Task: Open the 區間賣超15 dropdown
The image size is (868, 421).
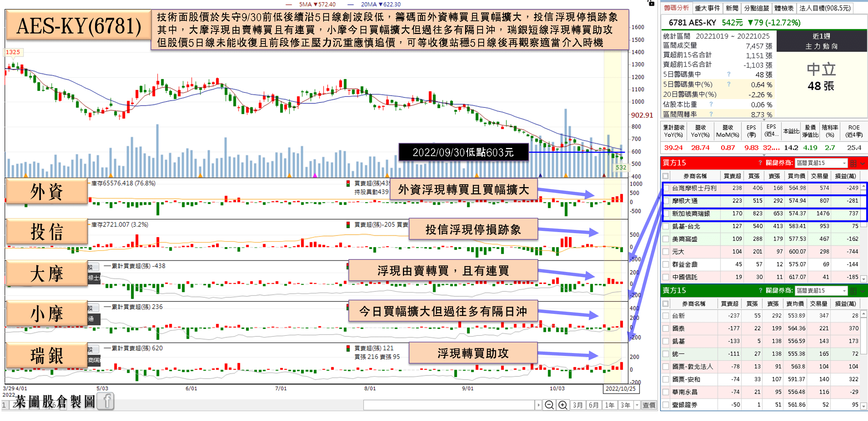Action: [821, 291]
